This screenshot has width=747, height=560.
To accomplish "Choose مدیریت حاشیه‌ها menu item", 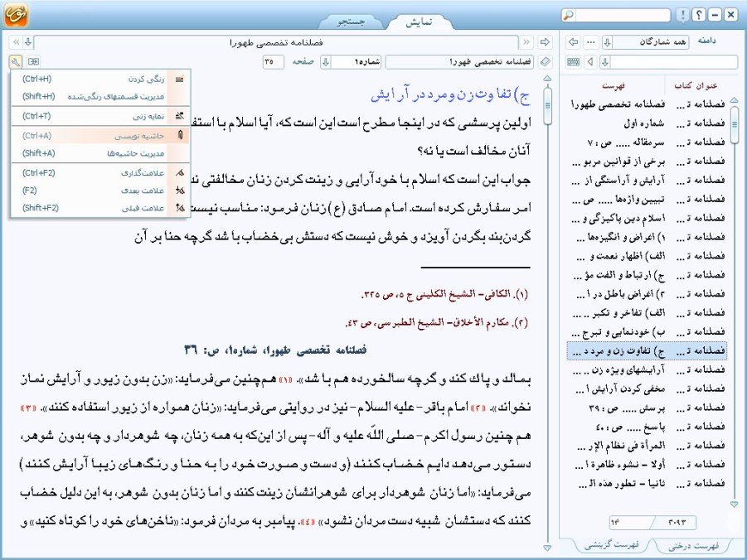I will coord(100,153).
